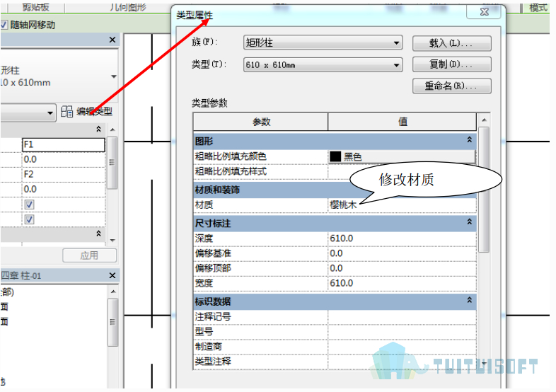Screen dimensions: 556x392
Task: Click the 类型注释 value cell
Action: 402,362
